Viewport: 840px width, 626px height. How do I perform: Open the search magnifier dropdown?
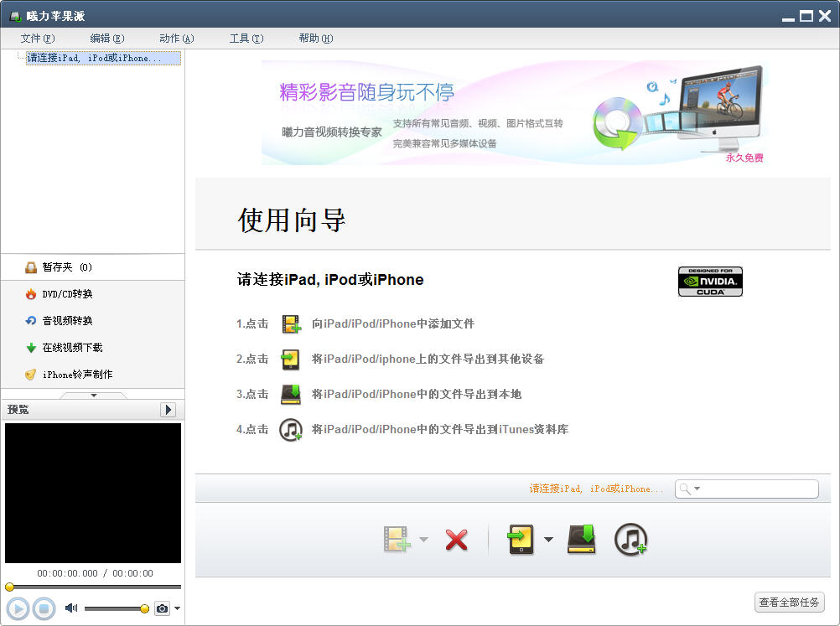coord(689,489)
